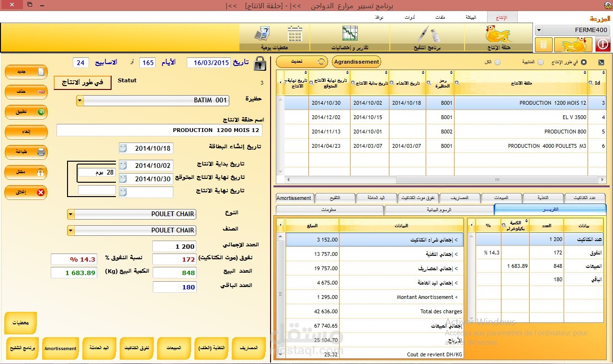Switch to the المبيعات tab

[x=501, y=198]
